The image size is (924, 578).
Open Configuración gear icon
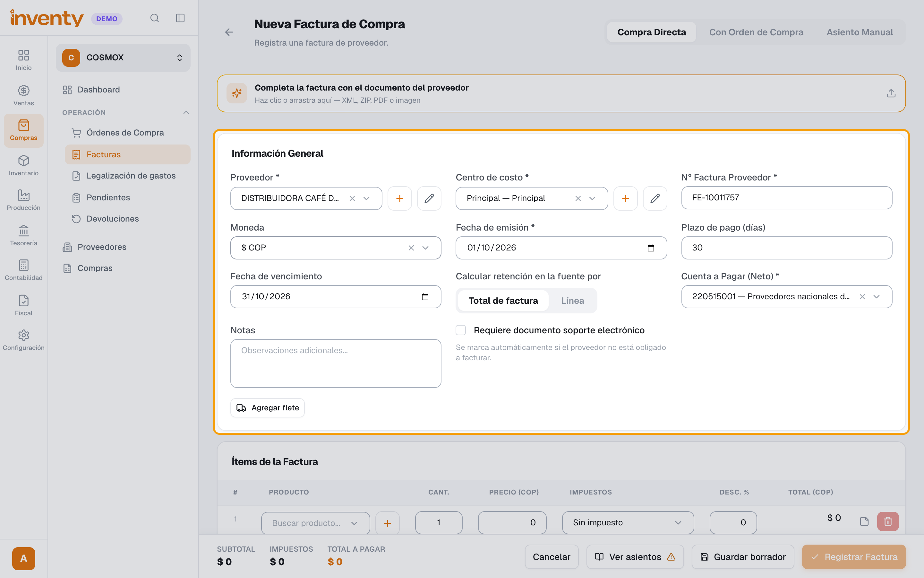point(24,340)
